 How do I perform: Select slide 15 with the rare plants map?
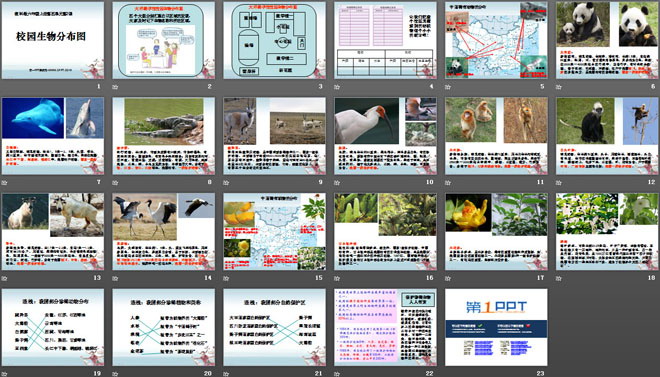(274, 231)
